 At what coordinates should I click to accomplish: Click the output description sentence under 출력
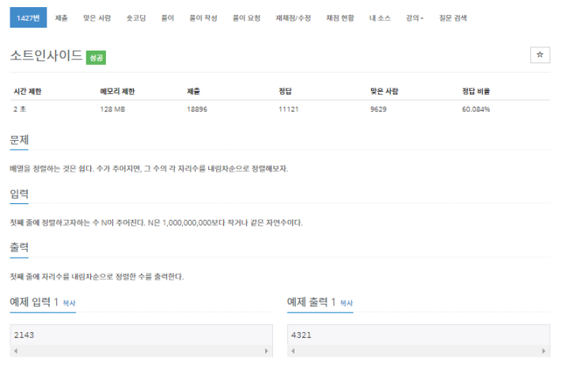(97, 277)
